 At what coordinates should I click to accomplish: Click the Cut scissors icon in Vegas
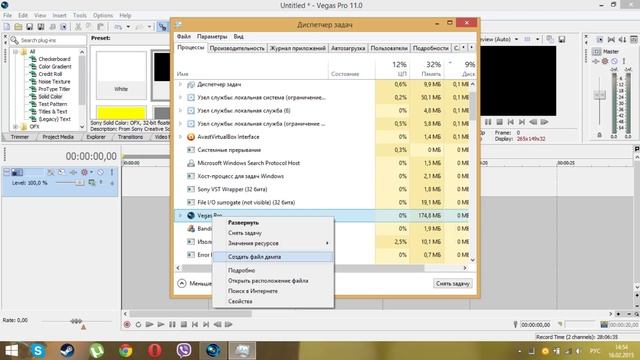pos(78,27)
